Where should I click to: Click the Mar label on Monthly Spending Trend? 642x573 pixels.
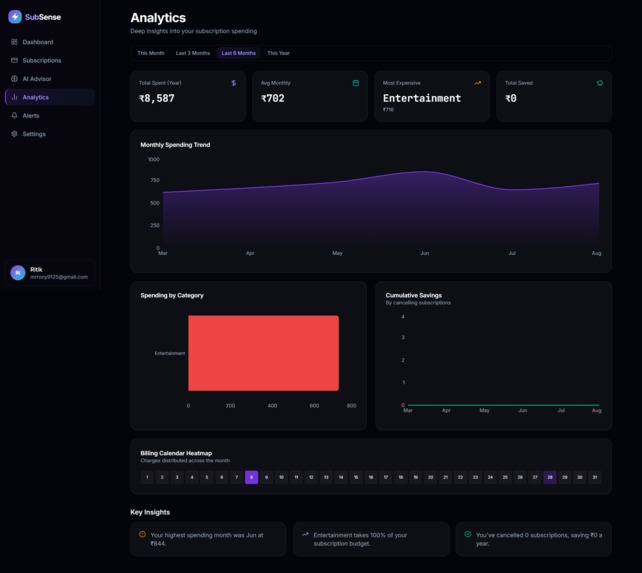click(x=163, y=253)
